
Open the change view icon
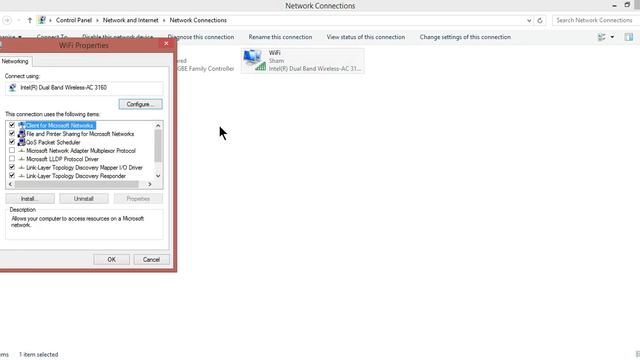601,37
